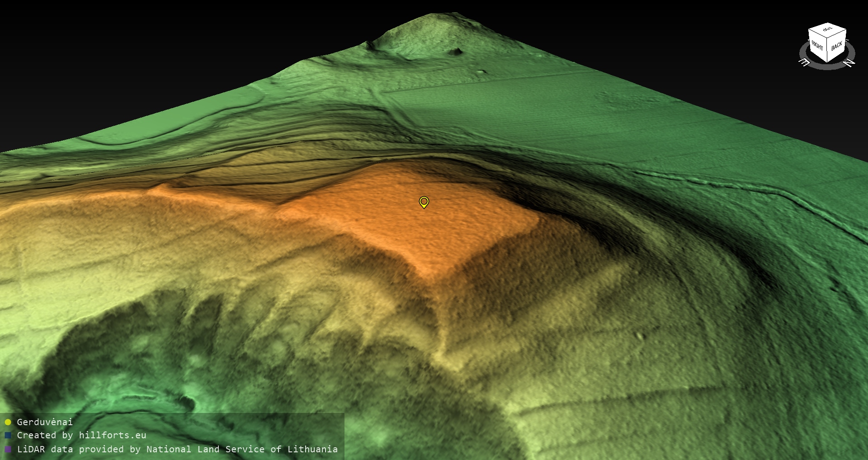Click the yellow location pin on the hillfort

pyautogui.click(x=424, y=202)
